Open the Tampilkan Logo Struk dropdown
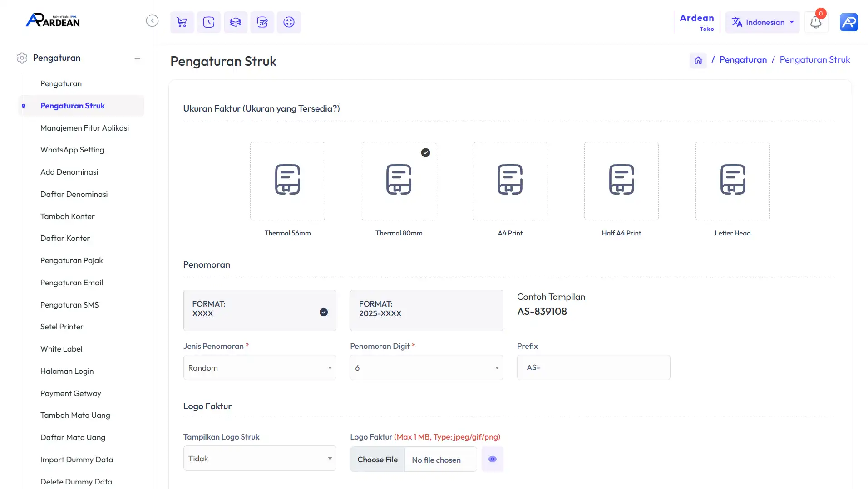Viewport: 868px width, 489px height. [x=260, y=458]
